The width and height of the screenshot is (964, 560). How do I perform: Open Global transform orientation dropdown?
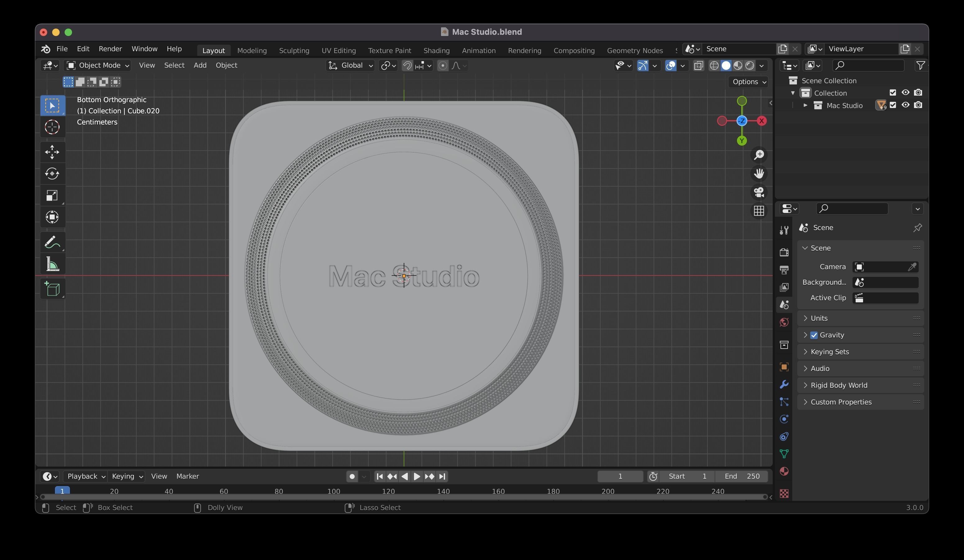[x=350, y=65]
